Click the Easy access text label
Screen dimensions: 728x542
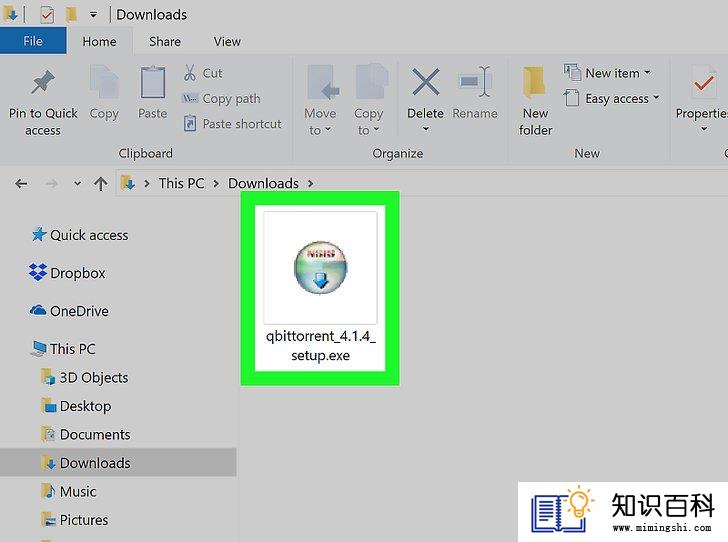click(617, 98)
